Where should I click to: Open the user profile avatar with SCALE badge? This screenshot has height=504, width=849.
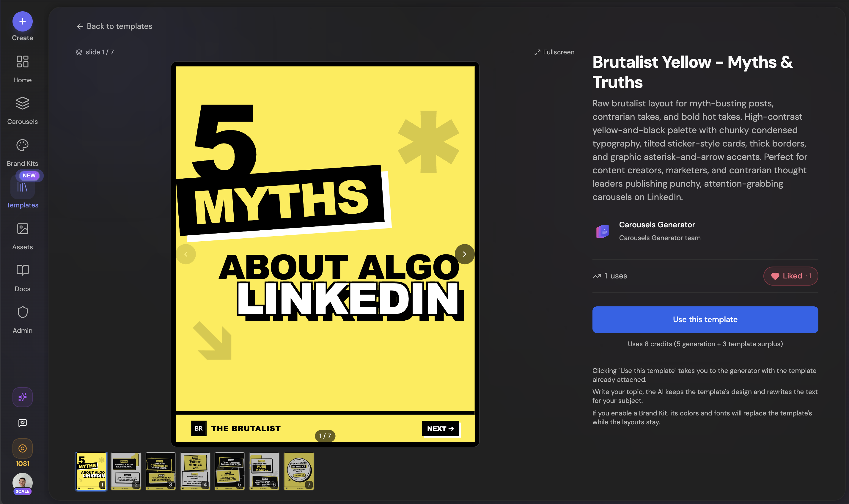click(22, 482)
